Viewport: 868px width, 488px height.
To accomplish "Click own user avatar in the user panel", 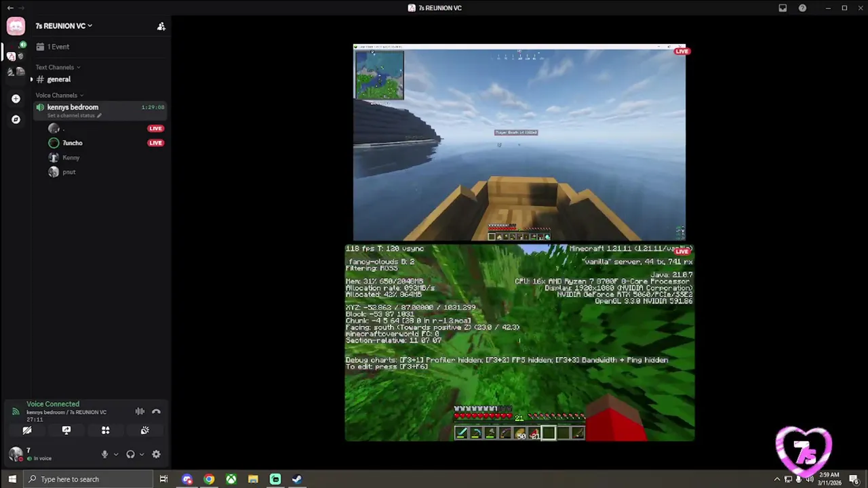I will point(16,454).
